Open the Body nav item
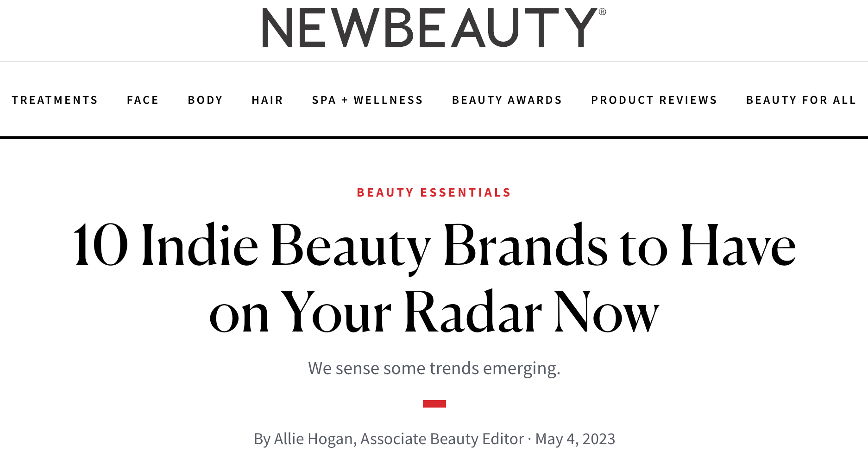The height and width of the screenshot is (472, 868). coord(205,100)
